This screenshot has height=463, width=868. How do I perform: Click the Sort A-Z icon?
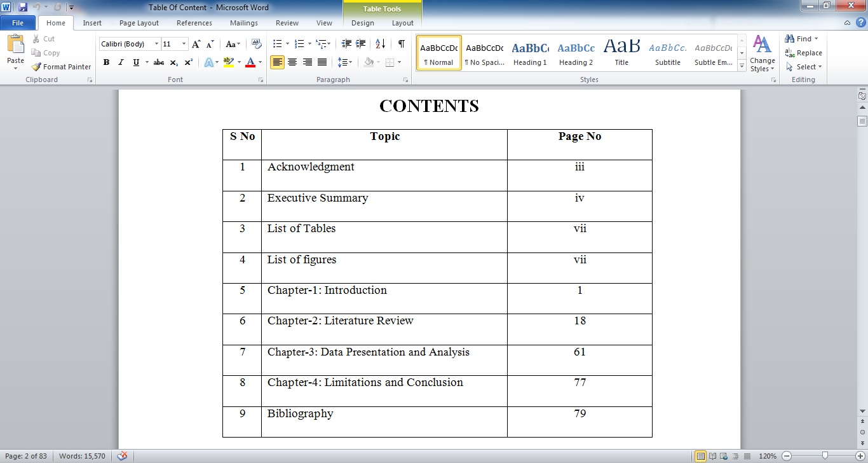click(381, 44)
